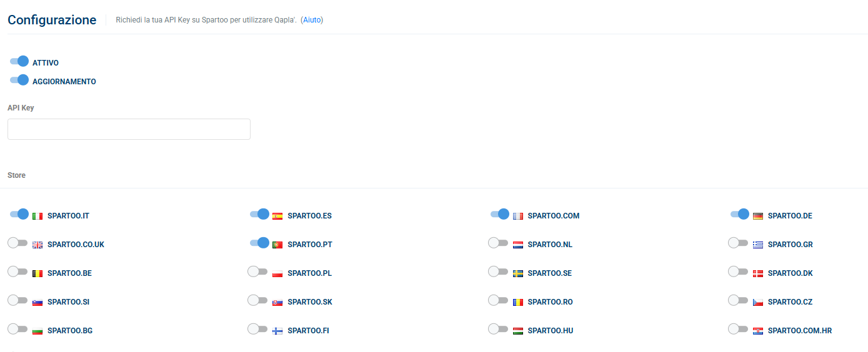Enable the SPARTOO.BE store toggle
This screenshot has width=868, height=352.
(x=17, y=271)
